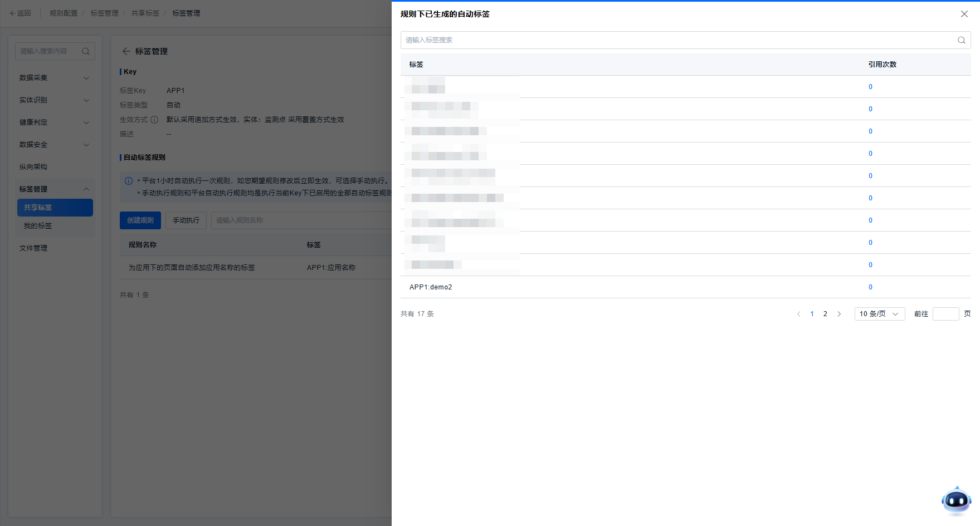
Task: Click reference count for APP1:demo2
Action: tap(870, 287)
